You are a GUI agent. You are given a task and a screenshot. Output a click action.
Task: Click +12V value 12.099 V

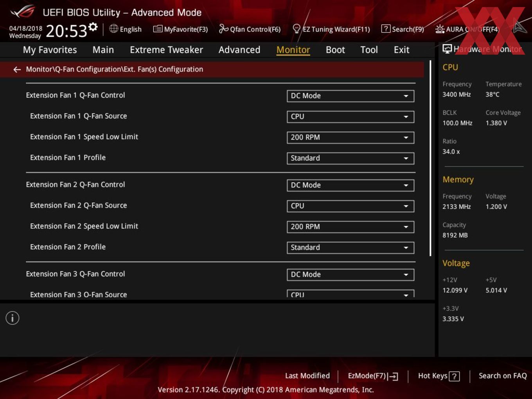tap(455, 290)
